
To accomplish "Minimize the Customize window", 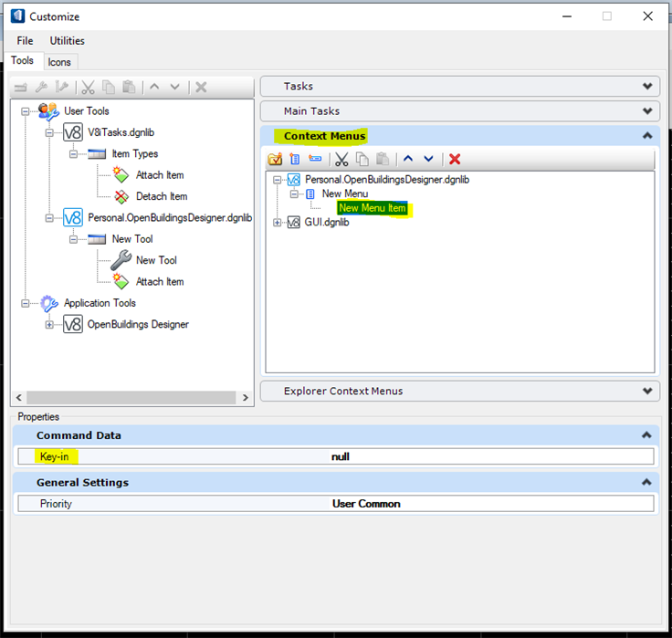I will coord(567,16).
